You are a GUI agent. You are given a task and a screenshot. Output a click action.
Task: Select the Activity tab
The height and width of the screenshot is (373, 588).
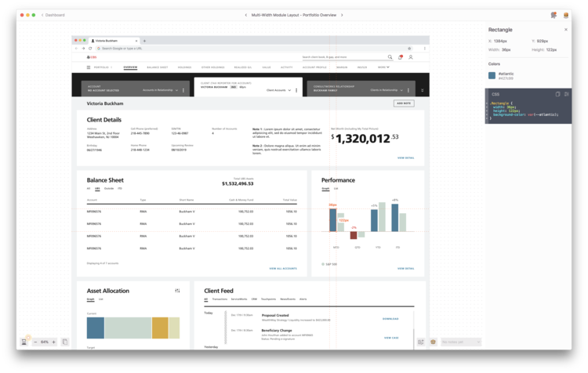286,67
